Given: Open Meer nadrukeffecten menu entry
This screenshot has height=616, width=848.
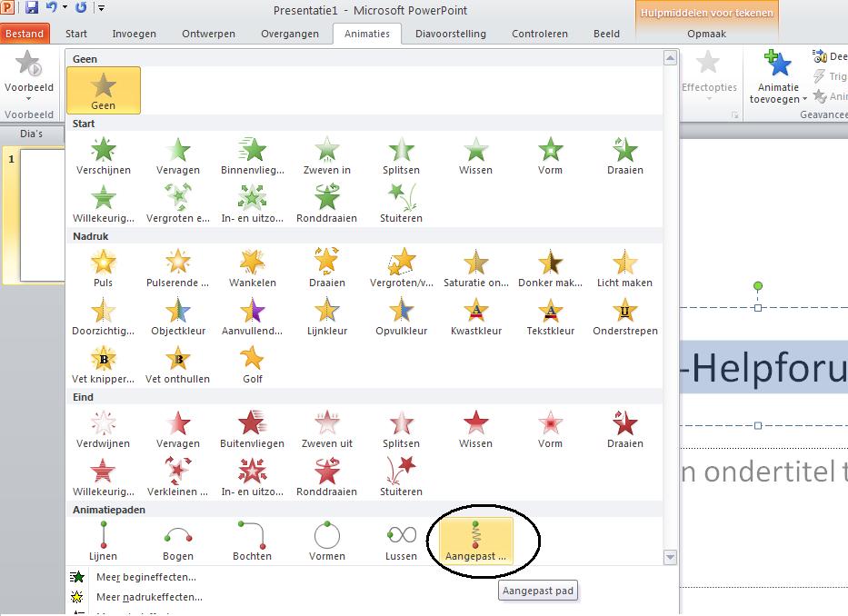Looking at the screenshot, I should (x=149, y=597).
